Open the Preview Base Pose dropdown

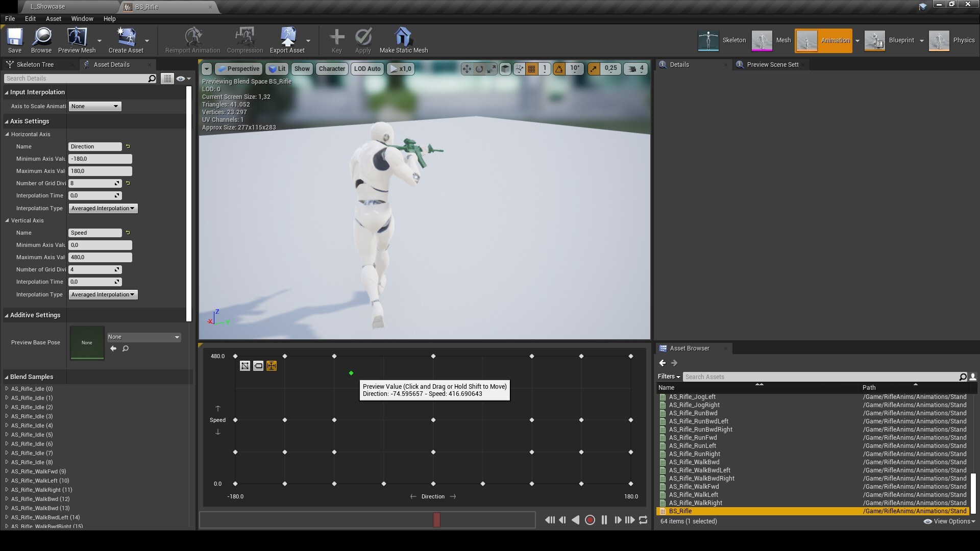[x=143, y=337]
